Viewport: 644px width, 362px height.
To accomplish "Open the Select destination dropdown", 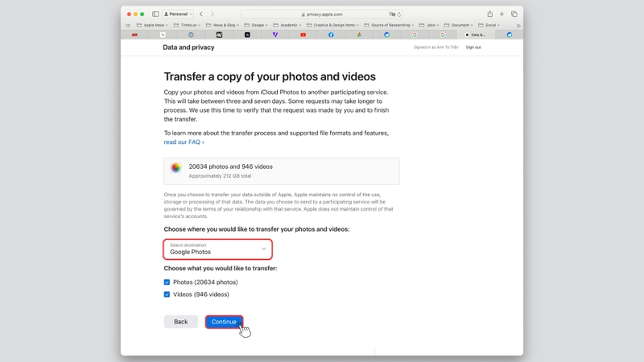I will [217, 249].
